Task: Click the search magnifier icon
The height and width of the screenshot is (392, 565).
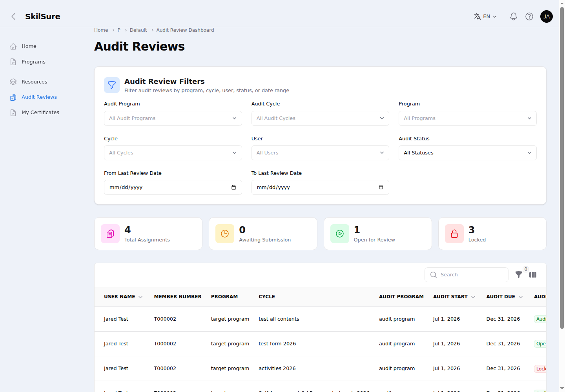Action: click(434, 275)
